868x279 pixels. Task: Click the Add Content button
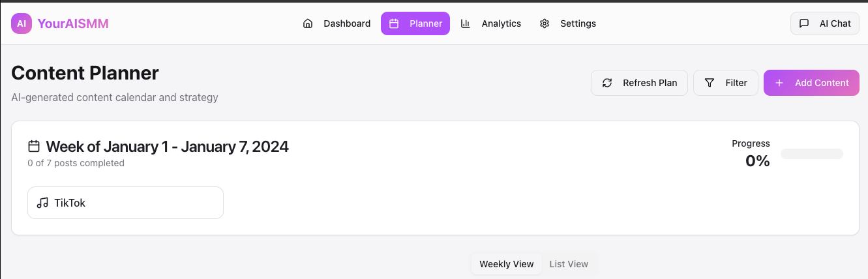coord(811,83)
